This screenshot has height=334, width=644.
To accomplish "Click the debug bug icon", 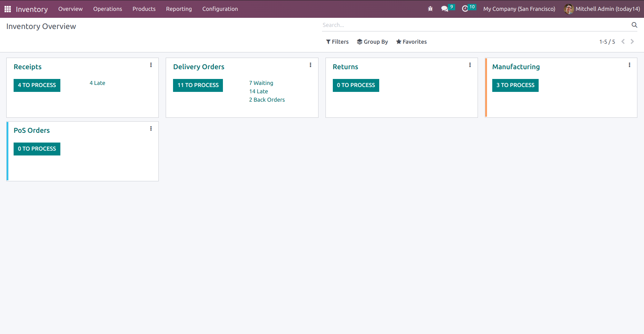I will 430,9.
